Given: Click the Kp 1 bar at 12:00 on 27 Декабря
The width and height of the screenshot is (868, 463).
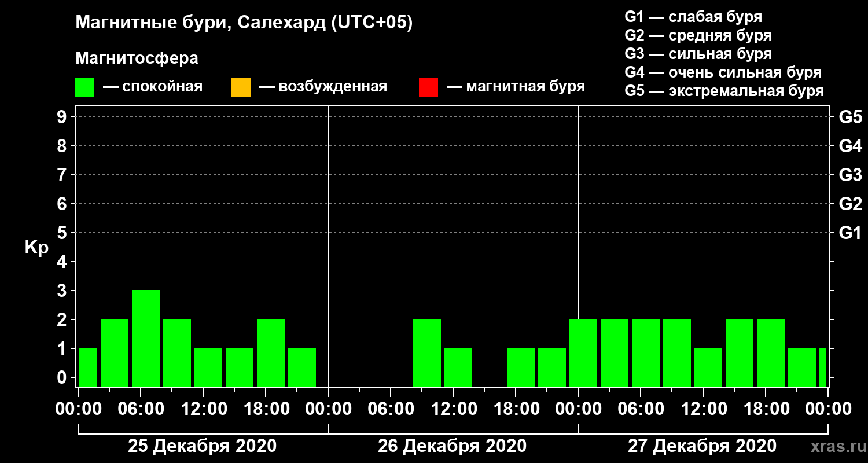Looking at the screenshot, I should tap(708, 367).
